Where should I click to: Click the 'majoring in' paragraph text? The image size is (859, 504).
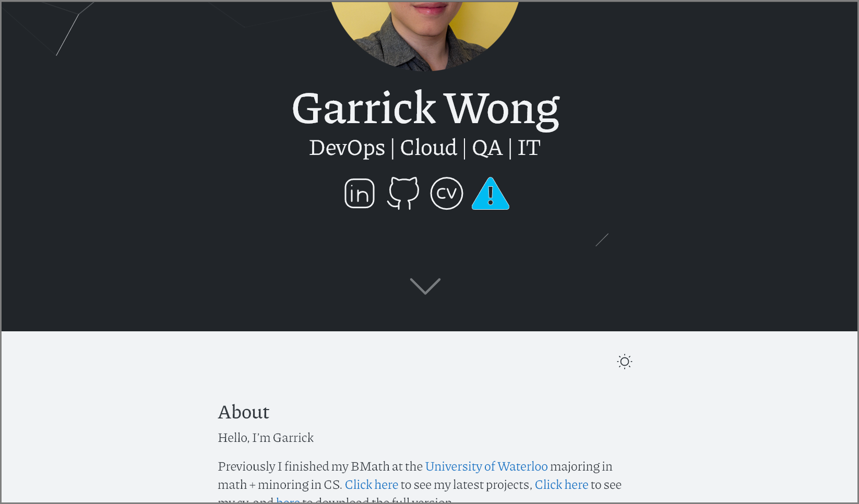click(x=581, y=466)
